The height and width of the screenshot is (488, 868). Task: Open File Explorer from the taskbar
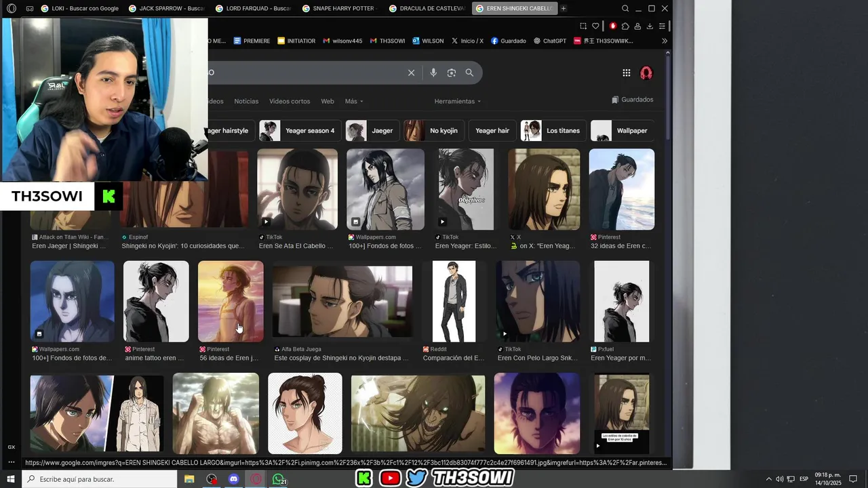(x=189, y=479)
